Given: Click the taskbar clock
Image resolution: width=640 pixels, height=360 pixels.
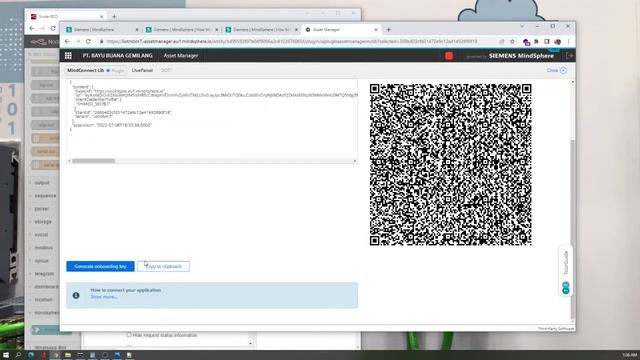Looking at the screenshot, I should pyautogui.click(x=629, y=355).
